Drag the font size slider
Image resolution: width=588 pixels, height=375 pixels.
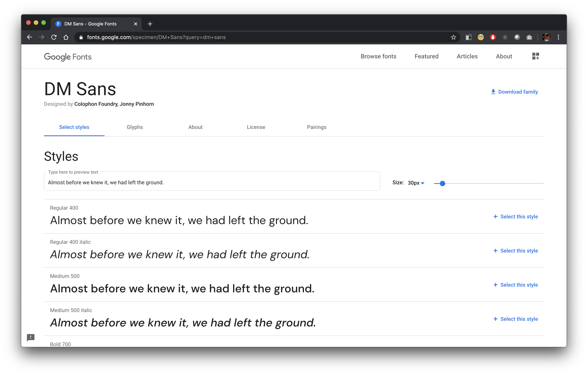[442, 183]
